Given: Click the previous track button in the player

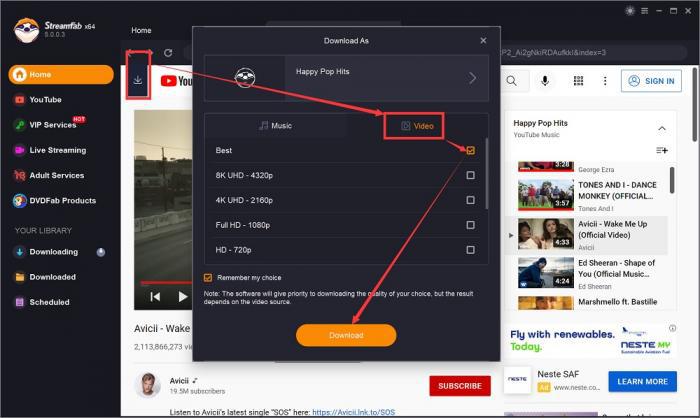Looking at the screenshot, I should coord(155,297).
